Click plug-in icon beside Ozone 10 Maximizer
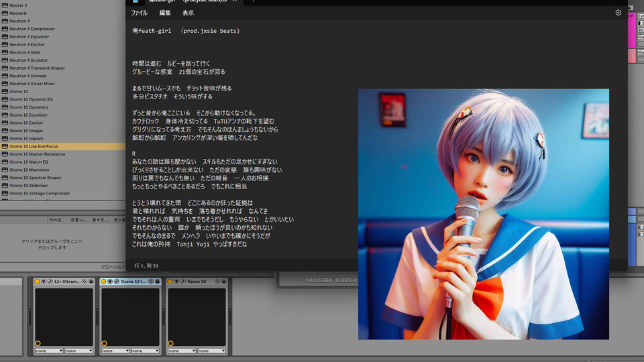The height and width of the screenshot is (362, 644). tap(5, 170)
